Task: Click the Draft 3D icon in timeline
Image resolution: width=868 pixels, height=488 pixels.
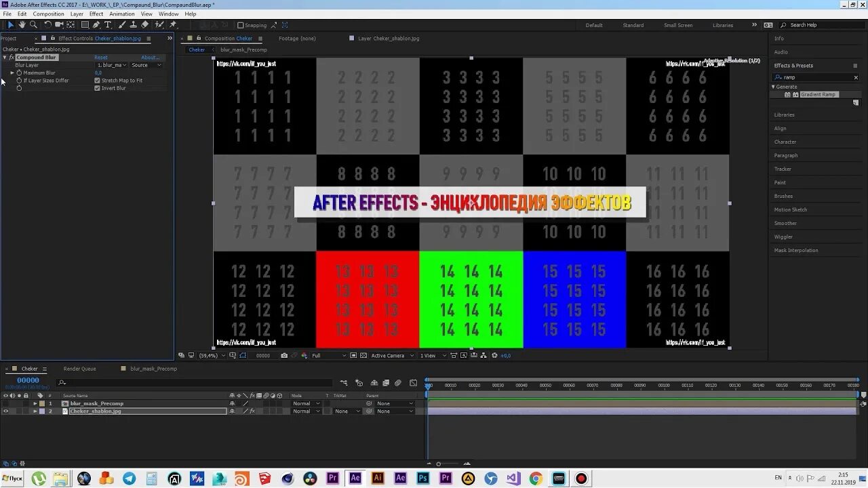Action: 359,383
